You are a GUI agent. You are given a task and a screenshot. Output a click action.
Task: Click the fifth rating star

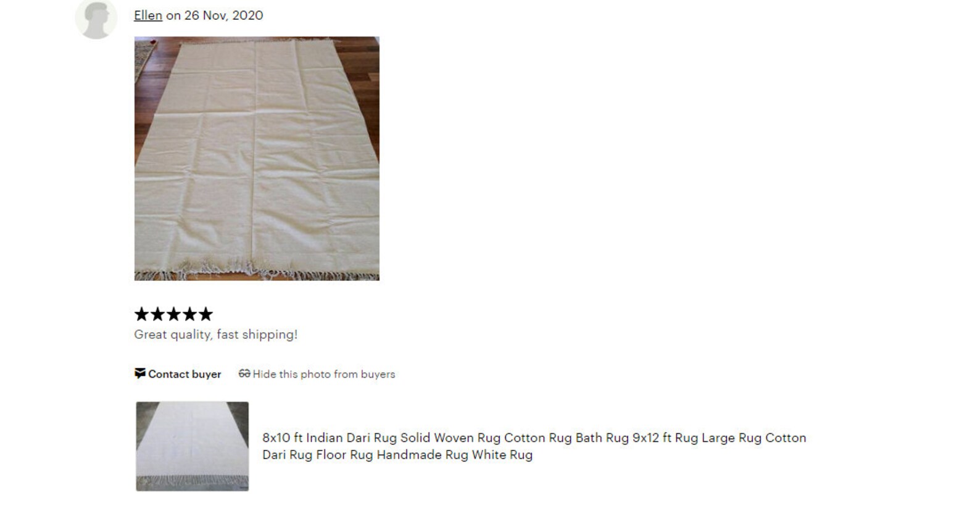point(206,314)
